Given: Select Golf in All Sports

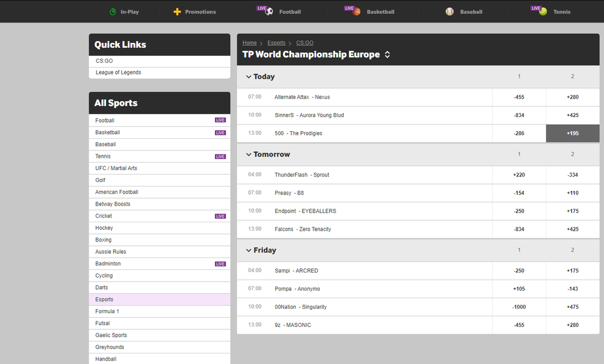Looking at the screenshot, I should (x=160, y=180).
